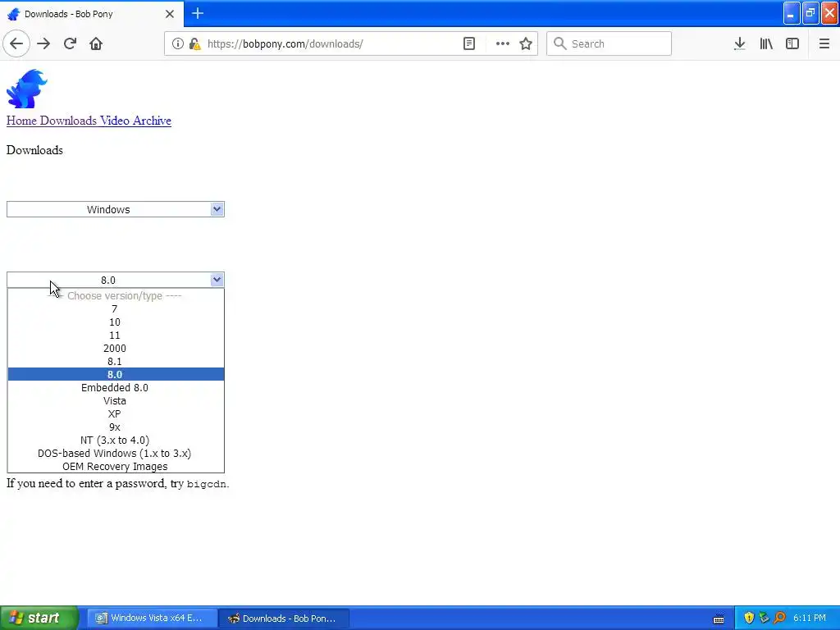Screen dimensions: 840x630
Task: Choose DOS-based Windows (1.x to 3.x)
Action: [115, 453]
